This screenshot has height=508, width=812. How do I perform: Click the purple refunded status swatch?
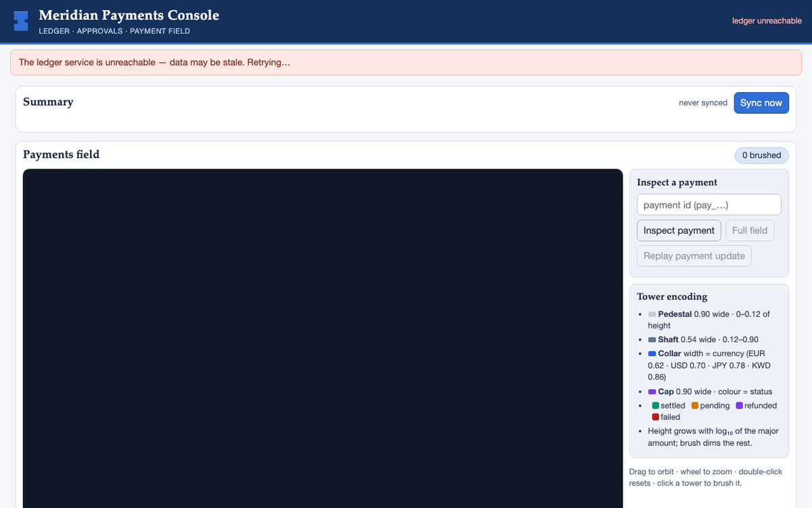(740, 406)
